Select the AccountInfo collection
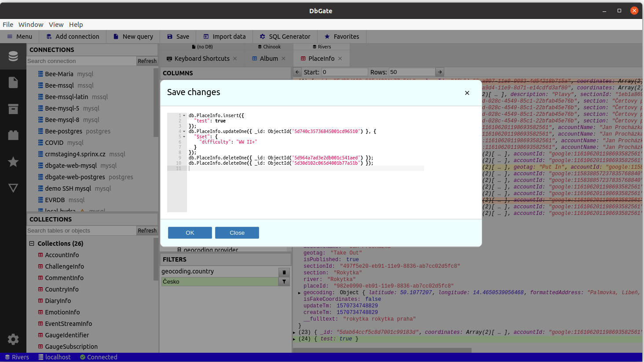644x362 pixels. tap(62, 255)
